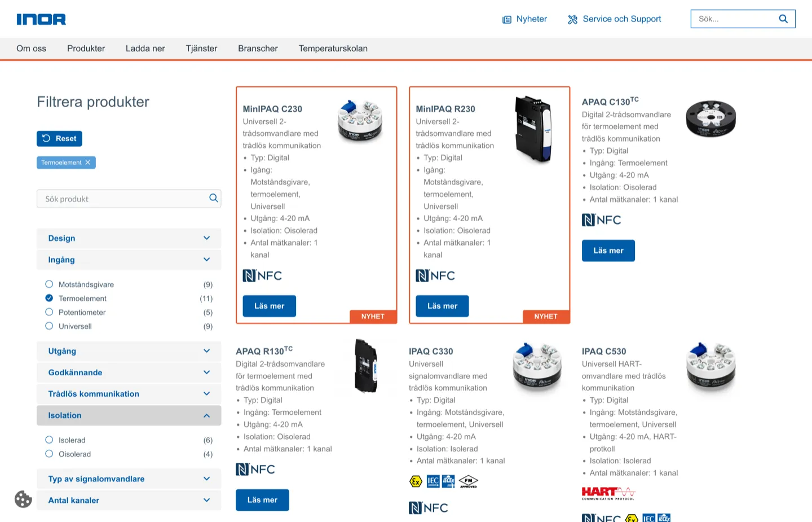
Task: Collapse the Isolation filter section
Action: point(129,415)
